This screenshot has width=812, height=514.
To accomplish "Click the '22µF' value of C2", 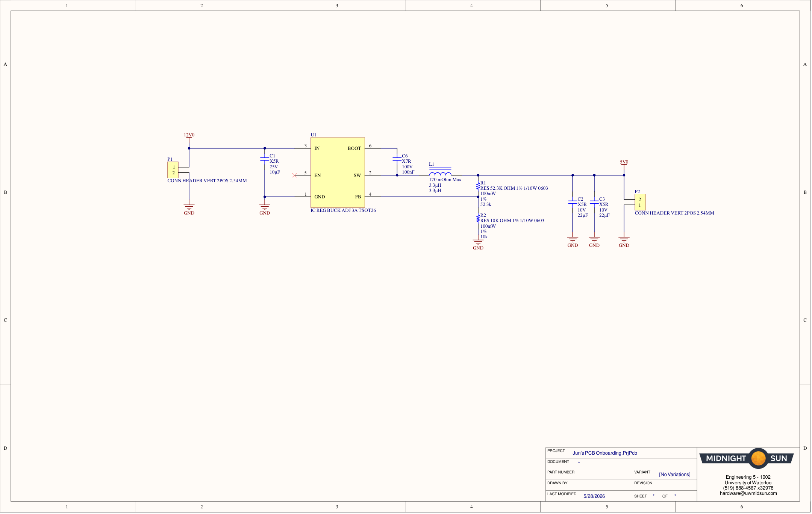I will (x=583, y=215).
